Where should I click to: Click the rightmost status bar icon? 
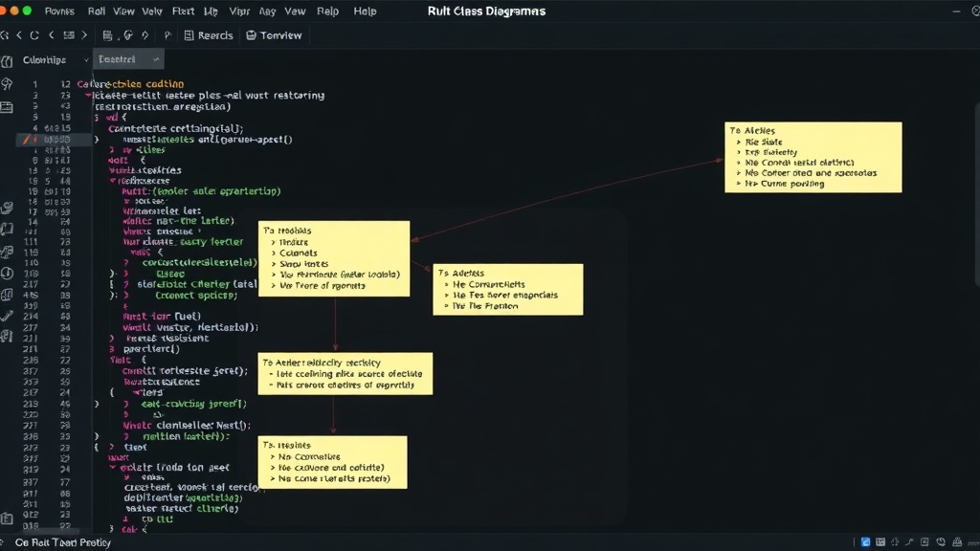[973, 542]
